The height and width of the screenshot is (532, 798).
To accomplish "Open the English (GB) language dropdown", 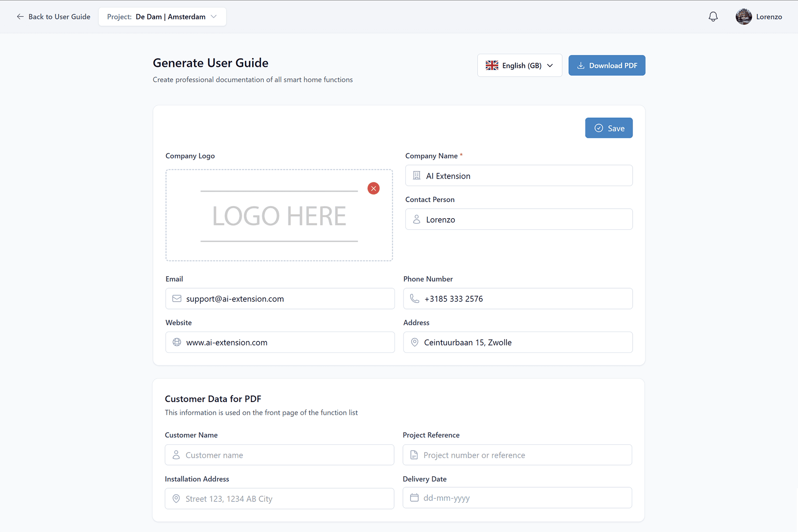I will 519,65.
